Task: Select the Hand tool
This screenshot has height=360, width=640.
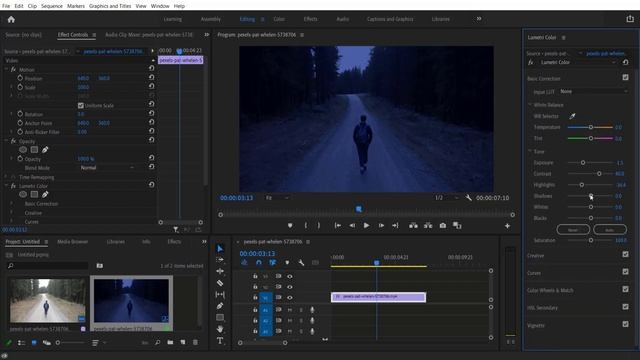Action: [x=220, y=329]
